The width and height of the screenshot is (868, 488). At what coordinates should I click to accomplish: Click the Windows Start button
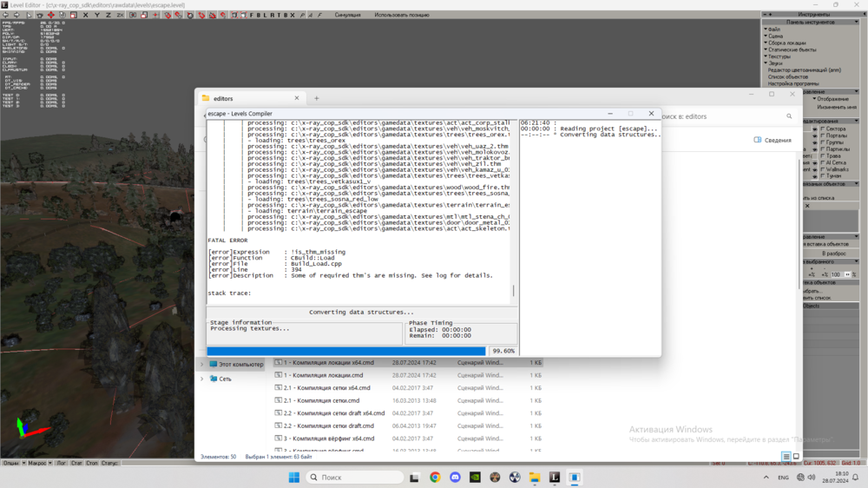(293, 478)
